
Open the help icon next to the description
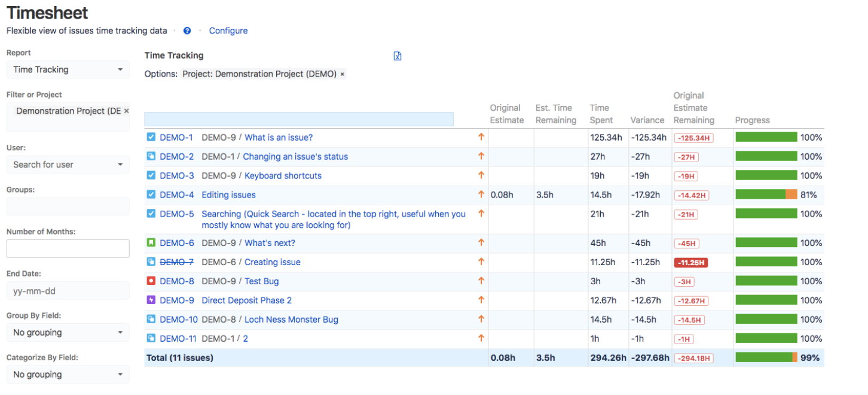[x=187, y=31]
